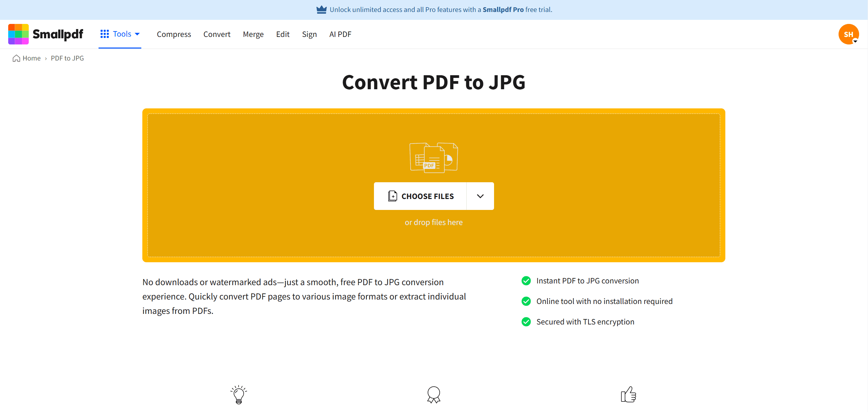Click the Secured with TLS encryption checkbox

coord(527,321)
